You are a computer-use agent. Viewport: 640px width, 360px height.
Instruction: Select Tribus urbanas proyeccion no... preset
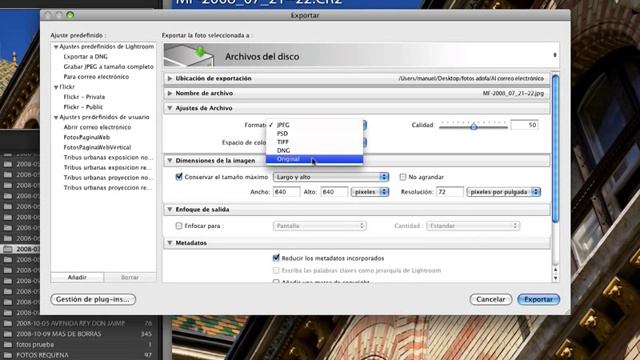109,178
